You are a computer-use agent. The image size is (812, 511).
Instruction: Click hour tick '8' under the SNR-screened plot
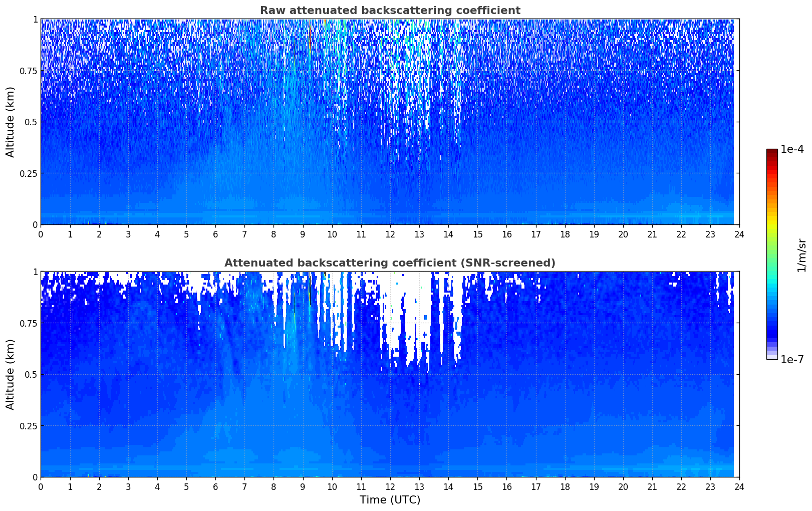tap(274, 486)
